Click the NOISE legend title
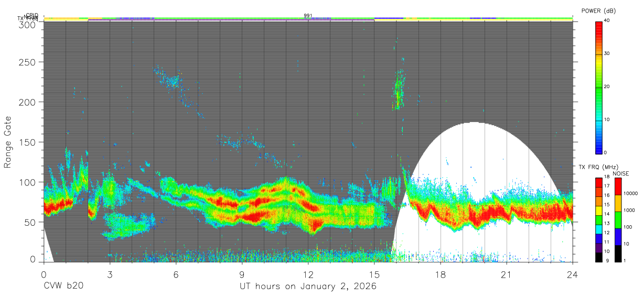This screenshot has height=297, width=644. 621,173
